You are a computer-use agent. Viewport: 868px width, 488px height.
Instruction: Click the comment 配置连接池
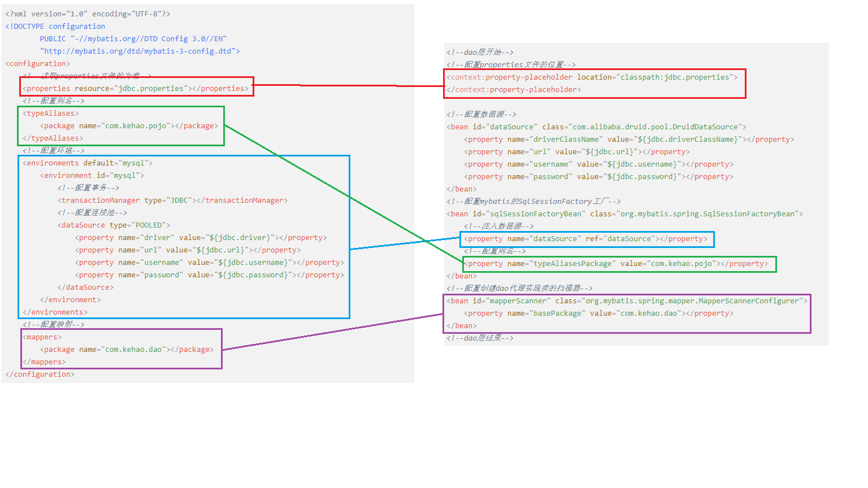[x=92, y=212]
